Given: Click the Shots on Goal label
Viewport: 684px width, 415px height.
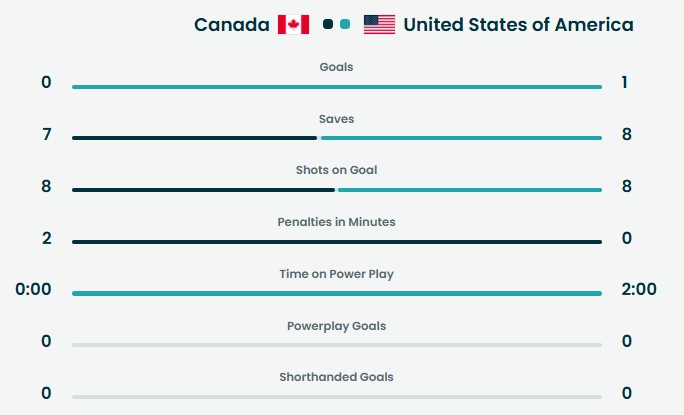Looking at the screenshot, I should (x=336, y=170).
